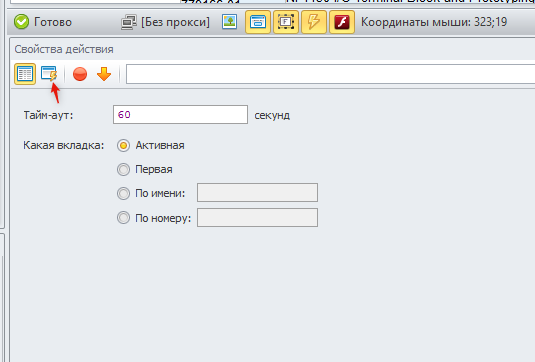Toggle image loading icon in status bar

230,22
